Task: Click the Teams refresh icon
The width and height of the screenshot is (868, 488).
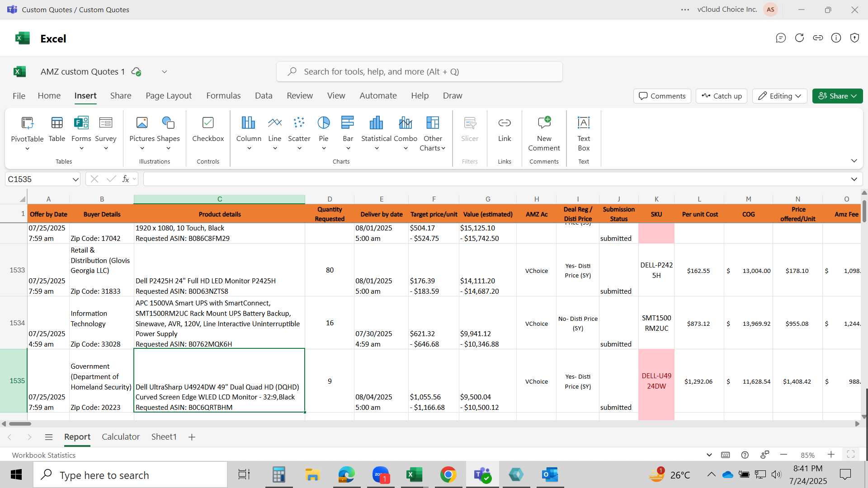Action: coord(799,38)
